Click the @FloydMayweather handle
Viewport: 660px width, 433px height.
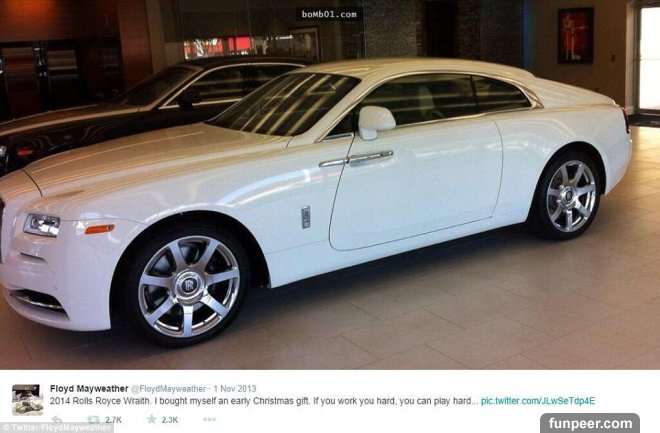coord(168,389)
